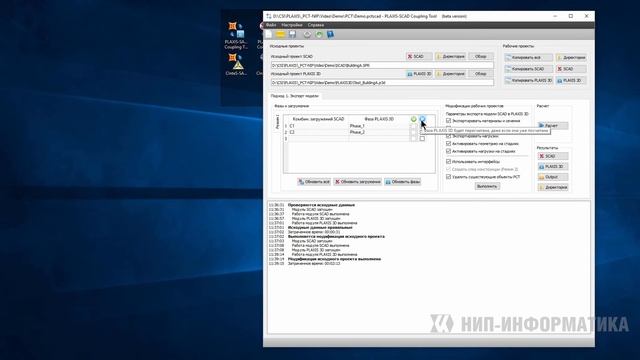Viewport: 640px width, 360px height.
Task: Select the Период 1. Экспорт модели tab
Action: [x=295, y=96]
